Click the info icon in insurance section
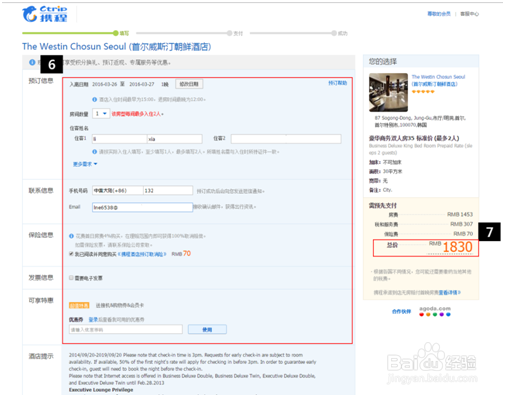 [x=71, y=236]
